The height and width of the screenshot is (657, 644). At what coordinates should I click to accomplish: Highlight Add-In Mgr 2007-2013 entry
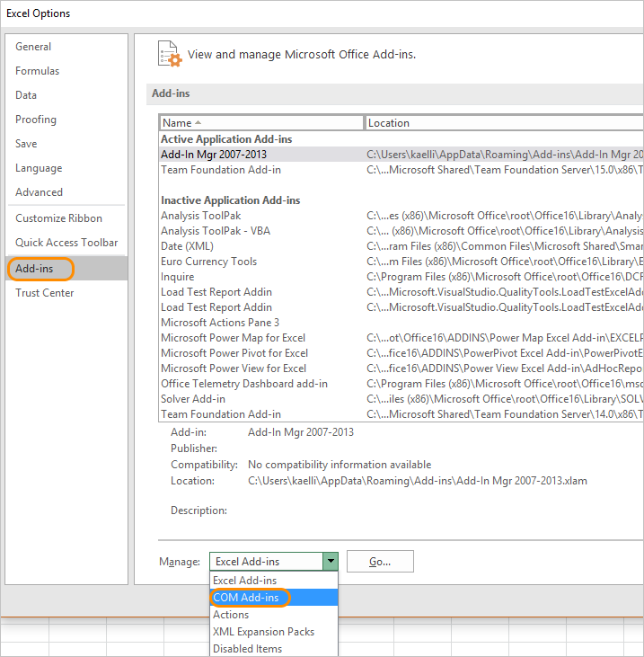[214, 155]
